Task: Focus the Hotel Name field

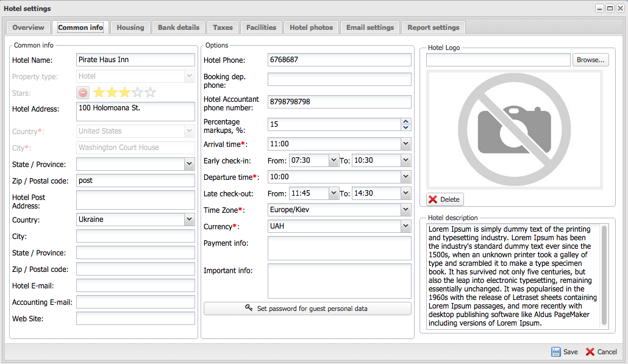Action: tap(135, 60)
